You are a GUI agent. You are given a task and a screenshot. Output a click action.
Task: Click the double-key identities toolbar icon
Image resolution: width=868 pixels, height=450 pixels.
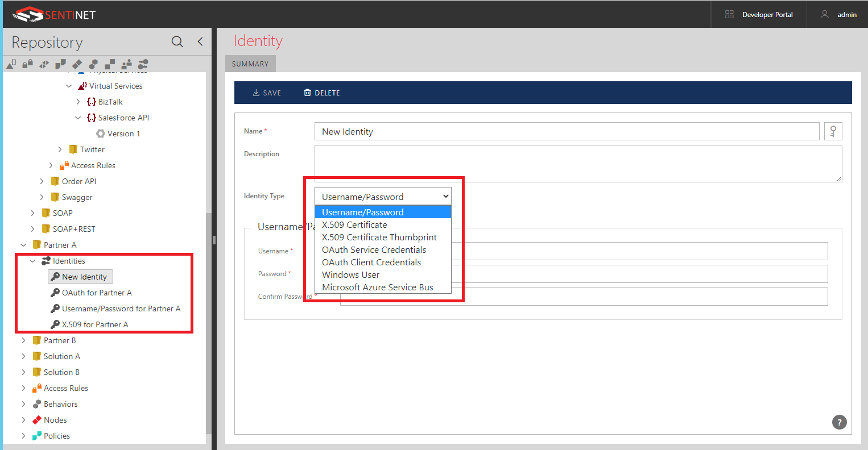[x=143, y=64]
